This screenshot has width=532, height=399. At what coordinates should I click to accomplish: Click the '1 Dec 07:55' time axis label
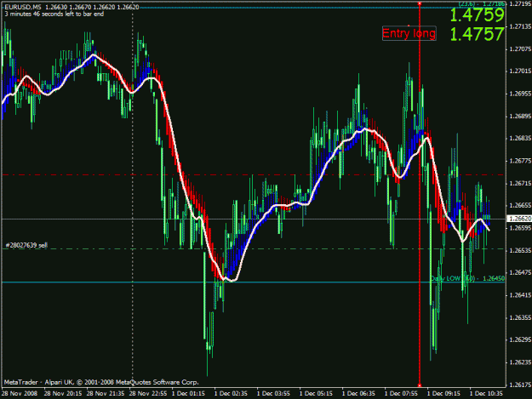[401, 394]
